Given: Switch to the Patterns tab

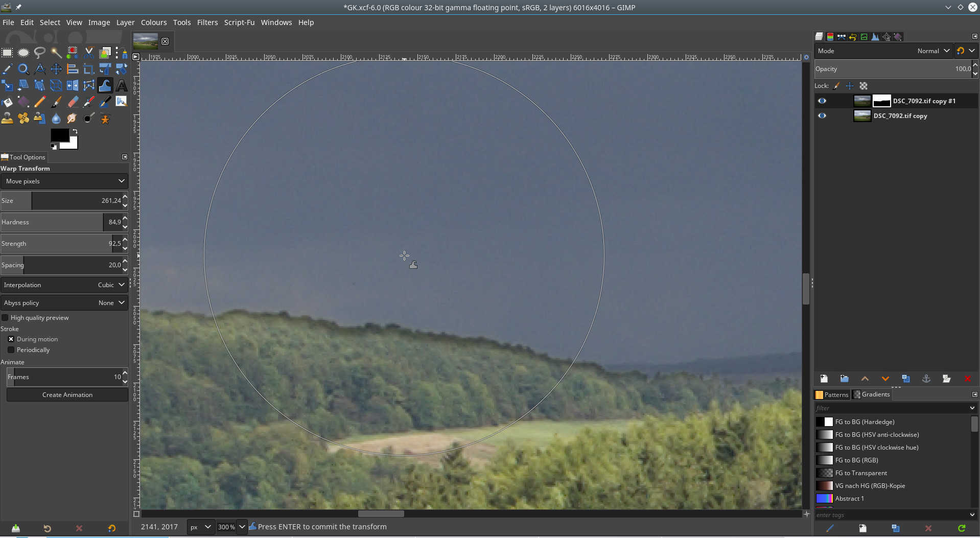Looking at the screenshot, I should pyautogui.click(x=832, y=394).
